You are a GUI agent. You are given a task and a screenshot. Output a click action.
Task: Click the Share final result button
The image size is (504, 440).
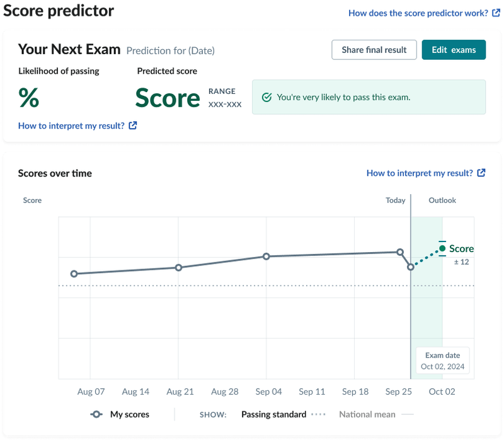pos(374,50)
